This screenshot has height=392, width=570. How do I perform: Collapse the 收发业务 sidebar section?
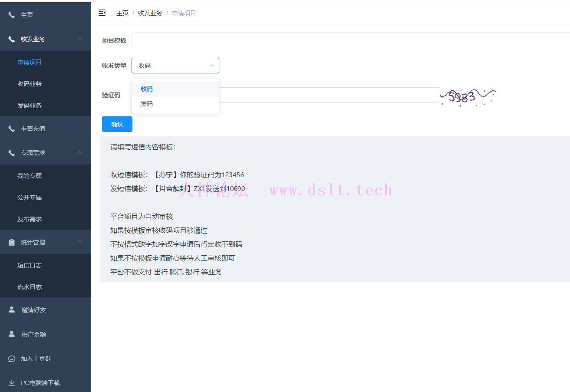[x=80, y=39]
